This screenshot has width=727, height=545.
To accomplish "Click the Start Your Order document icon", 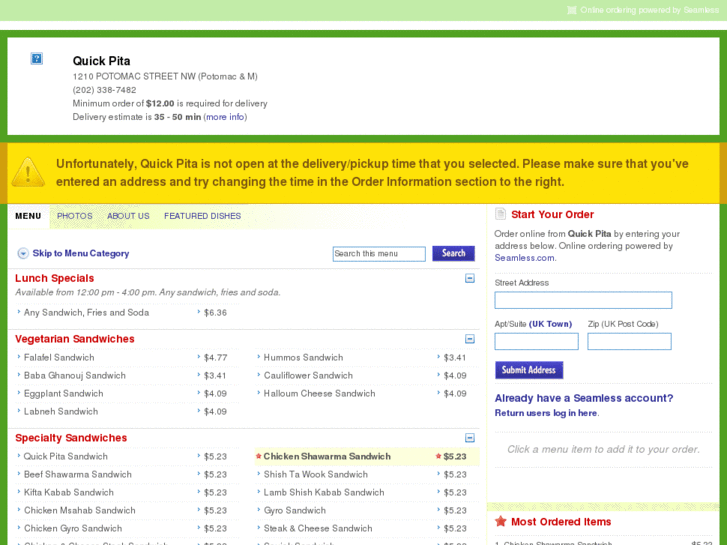I will click(x=500, y=214).
